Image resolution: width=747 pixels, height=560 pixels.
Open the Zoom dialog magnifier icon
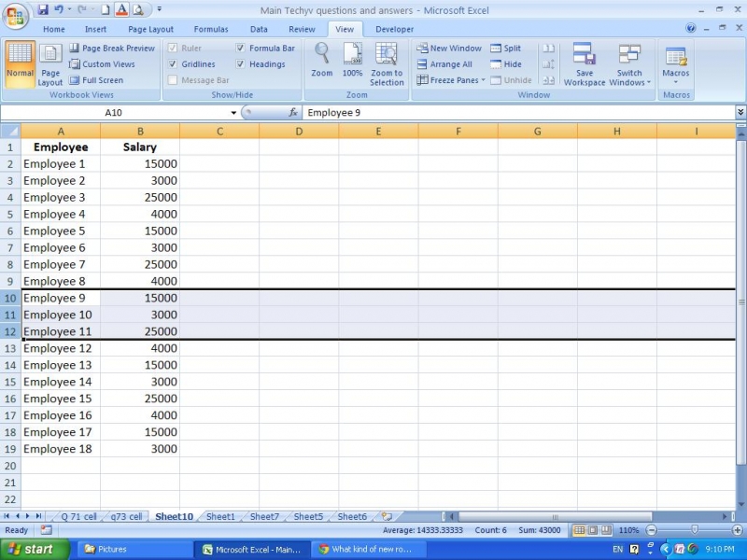tap(322, 55)
